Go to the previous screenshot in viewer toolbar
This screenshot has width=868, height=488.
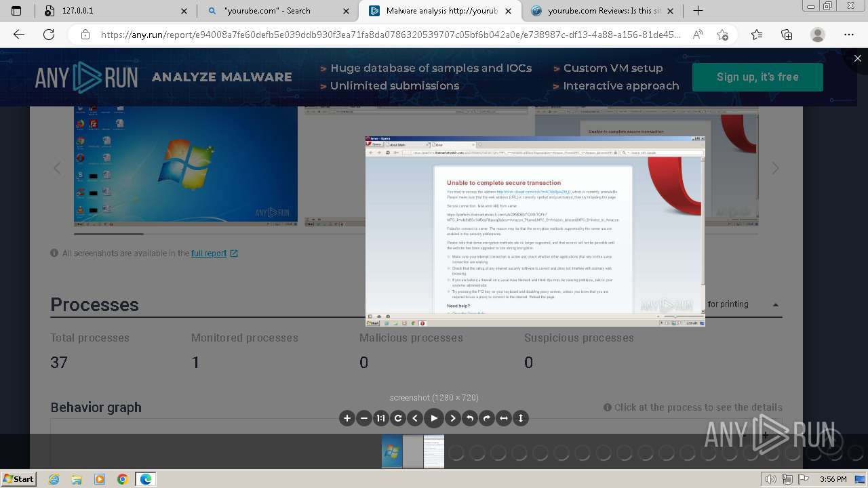point(415,418)
